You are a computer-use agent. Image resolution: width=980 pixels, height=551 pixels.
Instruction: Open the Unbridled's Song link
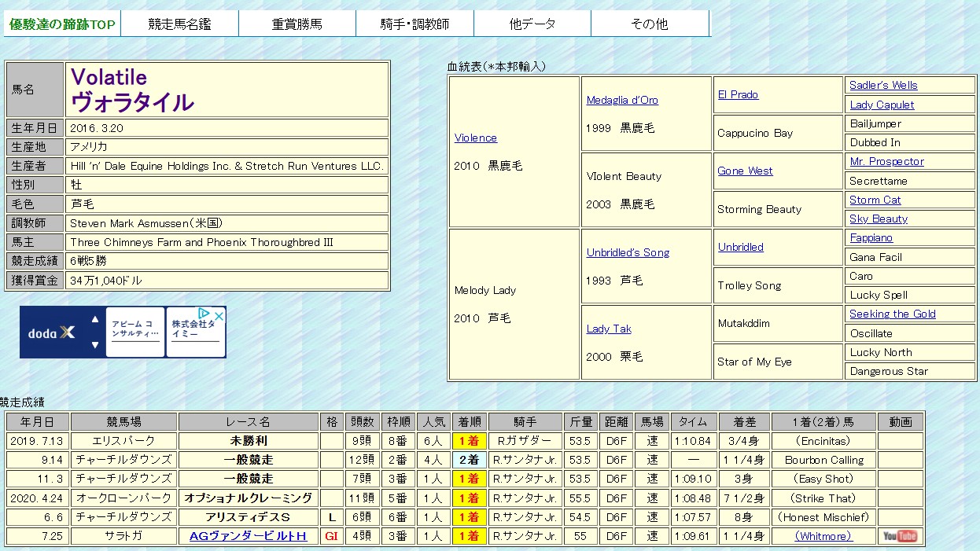pyautogui.click(x=628, y=252)
